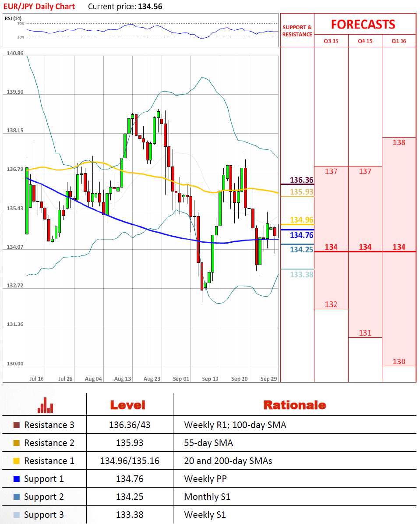Screen dimensions: 420x524
Task: Click the 'Sep 29' date axis label
Action: coord(268,379)
